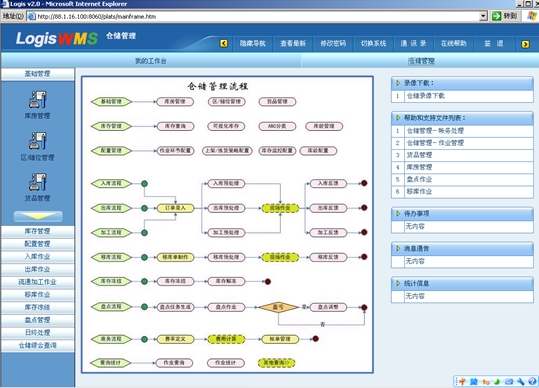Viewport: 539px width, 388px height.
Task: Open 盘点作业 help file link
Action: pyautogui.click(x=419, y=179)
